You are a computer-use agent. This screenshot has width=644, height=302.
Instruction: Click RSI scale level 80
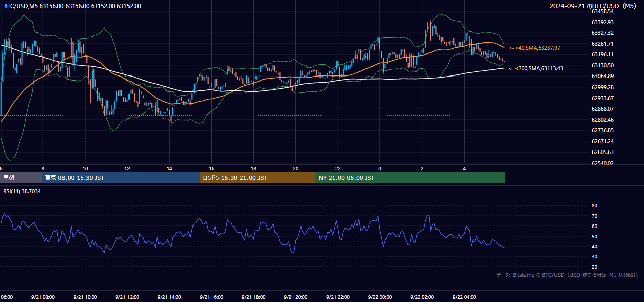[594, 206]
